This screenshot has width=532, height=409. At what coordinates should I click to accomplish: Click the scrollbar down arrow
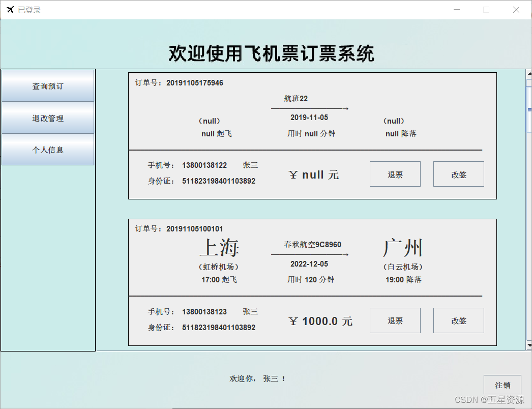click(529, 345)
